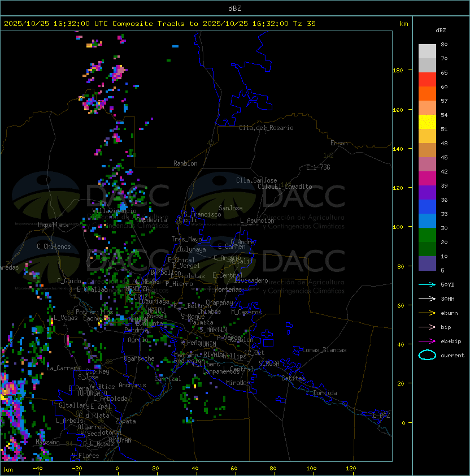Click the 'dBZ' title in the top bar
The height and width of the screenshot is (476, 470).
coord(235,8)
